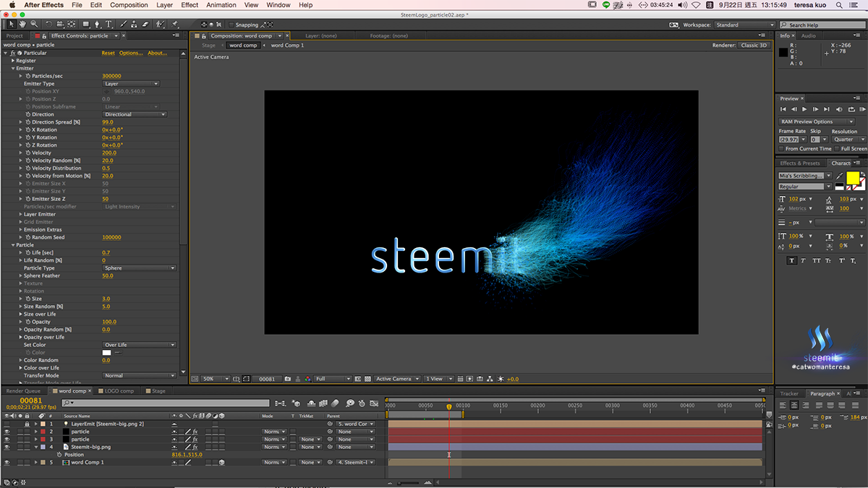Click the eyedropper in Character panel
This screenshot has width=868, height=488.
click(838, 176)
